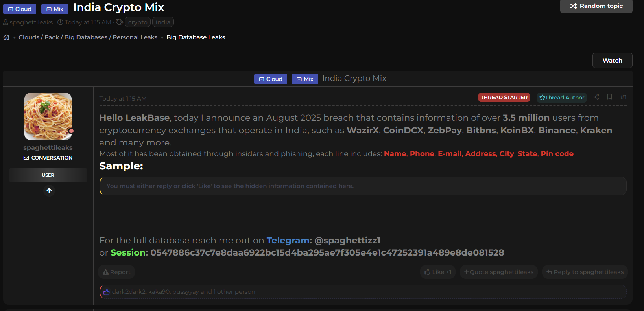Watch this thread

612,61
